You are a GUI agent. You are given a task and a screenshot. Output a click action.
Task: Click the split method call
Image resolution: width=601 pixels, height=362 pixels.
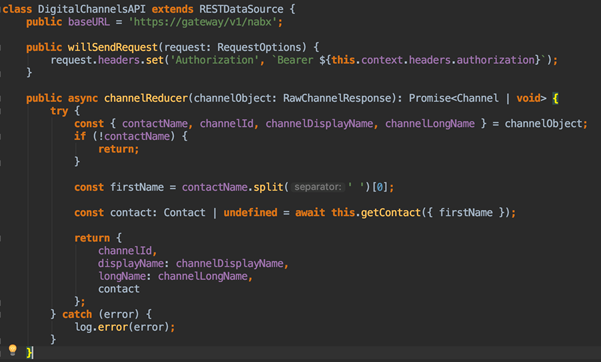pos(268,187)
